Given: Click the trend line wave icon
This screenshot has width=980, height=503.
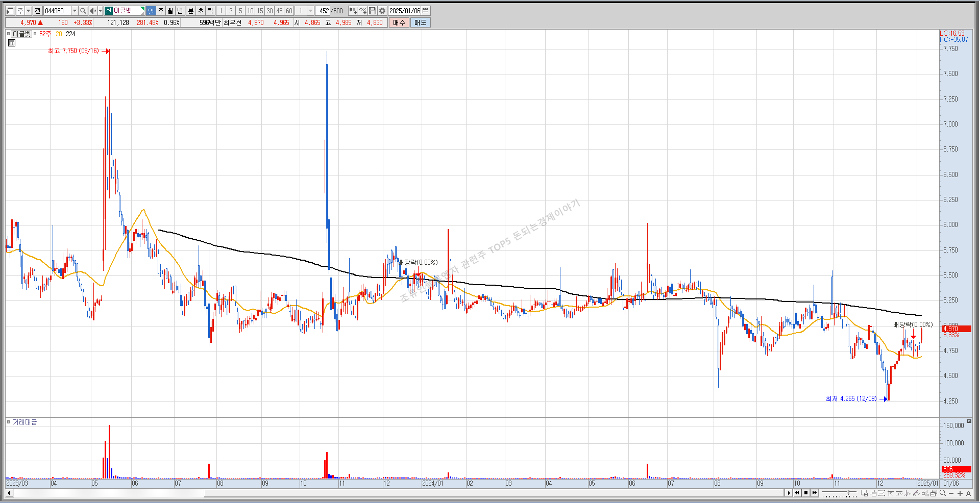Looking at the screenshot, I should (899, 493).
